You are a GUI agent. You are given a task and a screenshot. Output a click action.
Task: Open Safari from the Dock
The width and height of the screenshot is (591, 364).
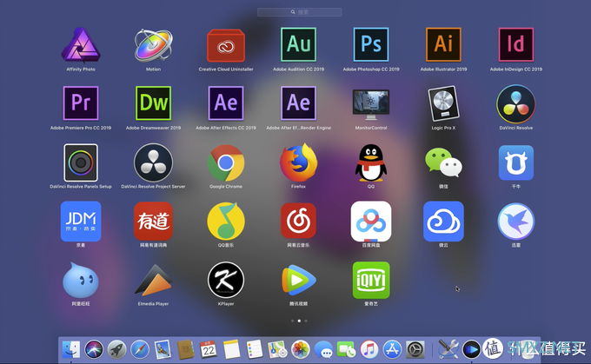click(140, 349)
